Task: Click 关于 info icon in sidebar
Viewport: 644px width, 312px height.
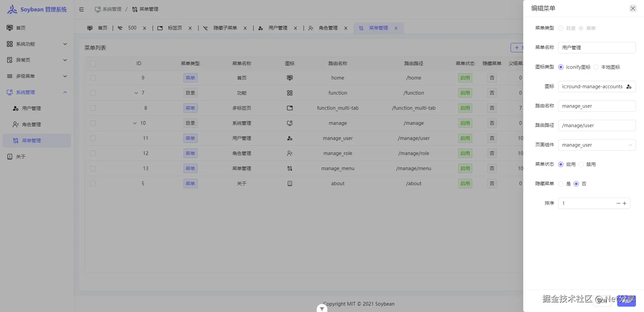Action: 10,157
